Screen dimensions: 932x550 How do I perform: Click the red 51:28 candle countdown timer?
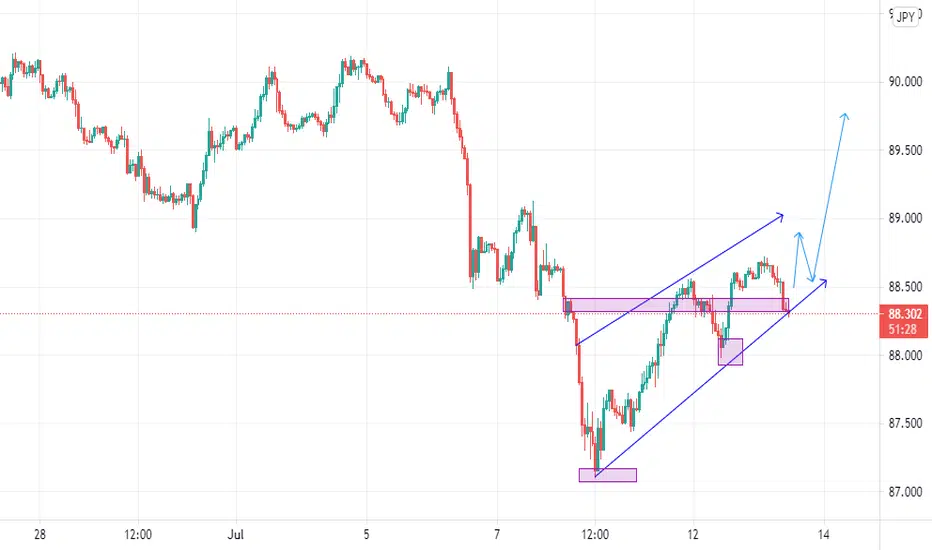click(x=903, y=329)
